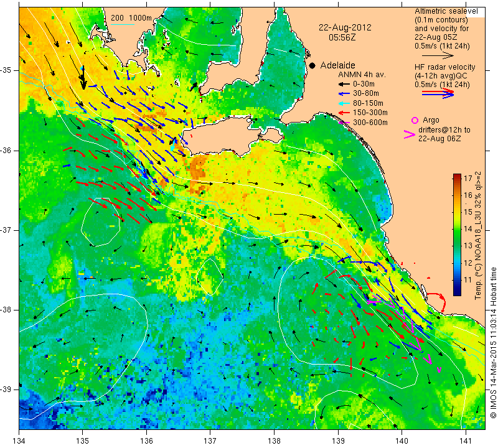Click the '150-300m' depth label
The image size is (498, 448).
[x=370, y=113]
